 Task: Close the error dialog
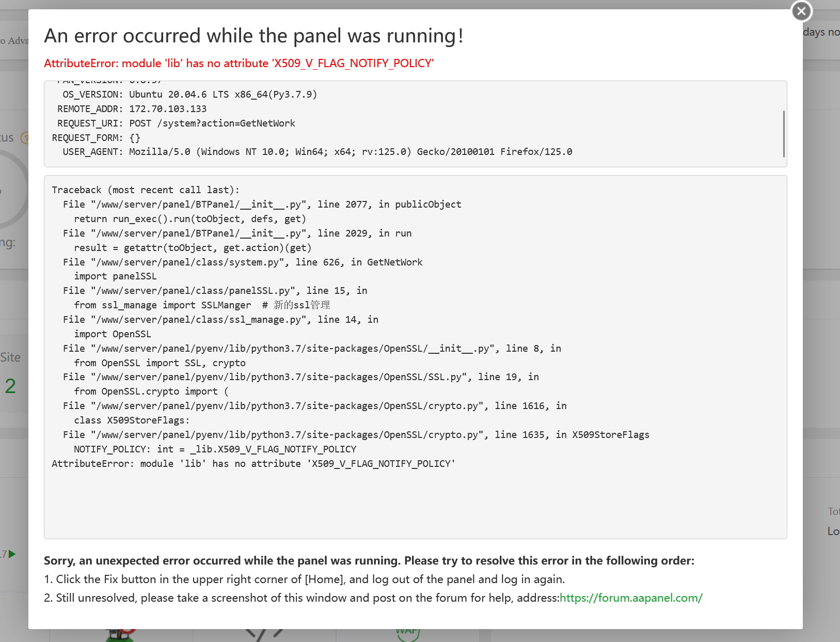[801, 11]
